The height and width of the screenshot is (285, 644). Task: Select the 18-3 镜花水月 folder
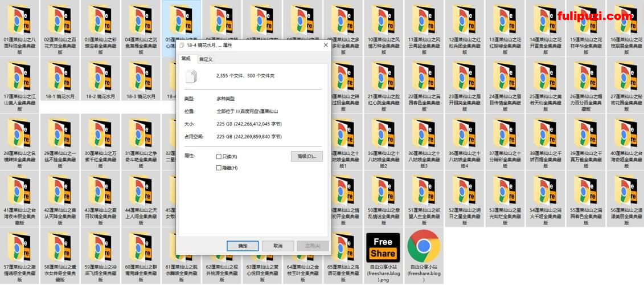tap(141, 79)
